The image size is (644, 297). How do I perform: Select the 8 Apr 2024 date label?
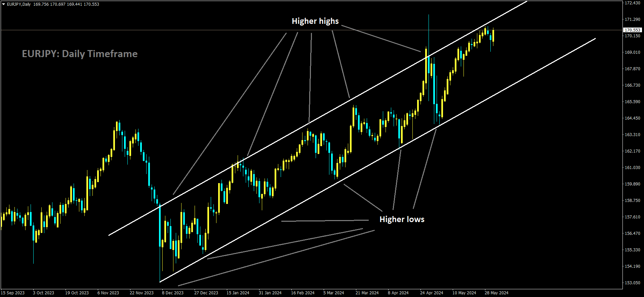point(398,293)
